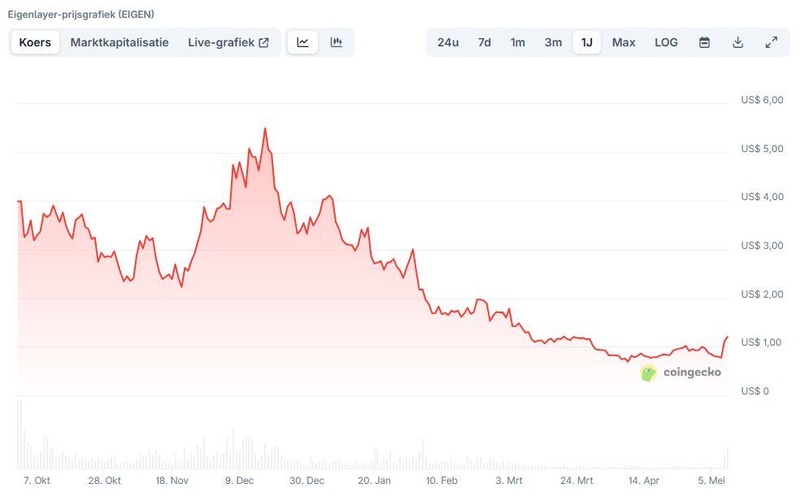The width and height of the screenshot is (800, 501).
Task: Select the Koers tab
Action: click(x=35, y=42)
